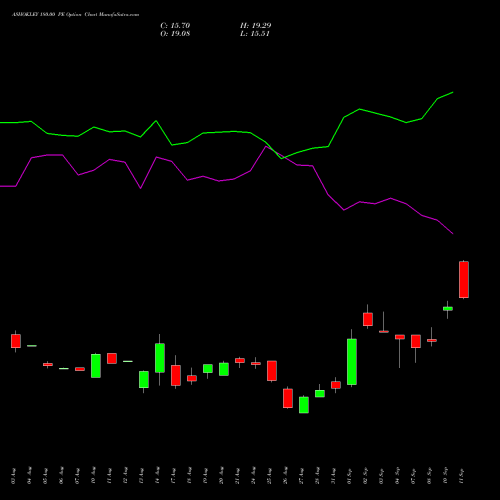Select the green candle for 20 Aug
Screen dimensions: 500x500
click(x=224, y=369)
